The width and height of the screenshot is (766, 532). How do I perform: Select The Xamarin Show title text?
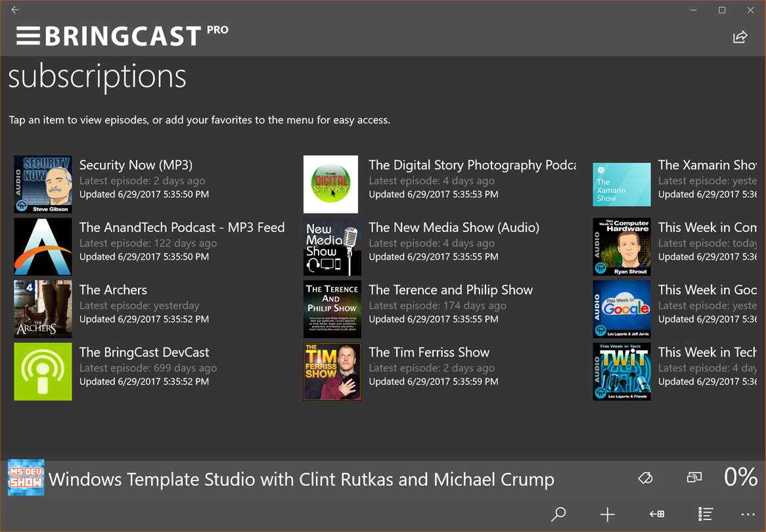pyautogui.click(x=707, y=165)
